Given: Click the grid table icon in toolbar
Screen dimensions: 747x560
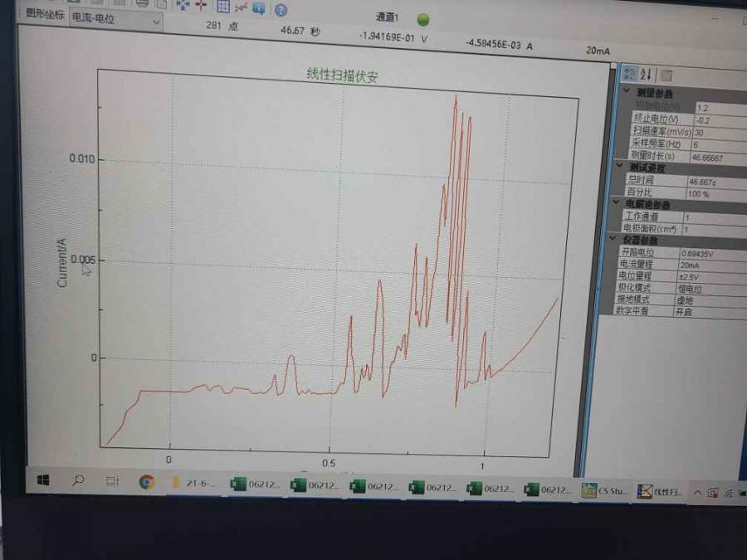Looking at the screenshot, I should pyautogui.click(x=222, y=5).
